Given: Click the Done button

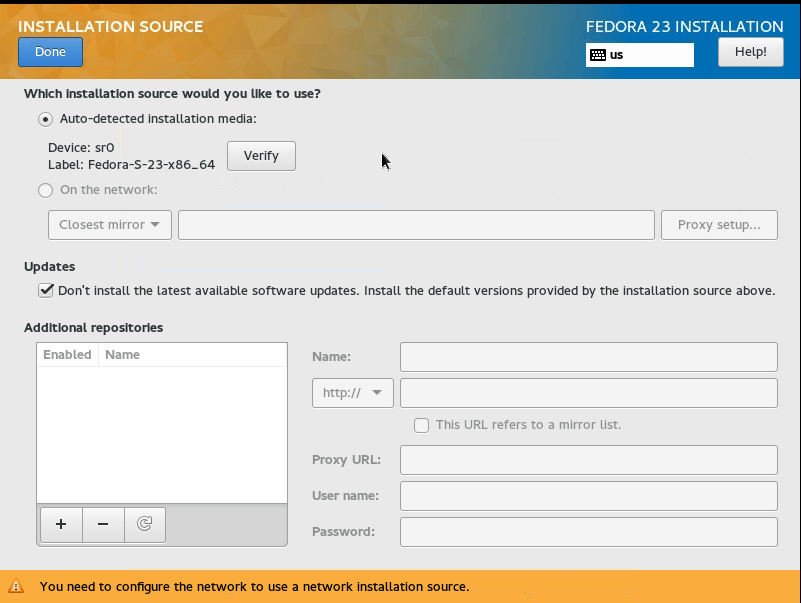Looking at the screenshot, I should point(50,52).
